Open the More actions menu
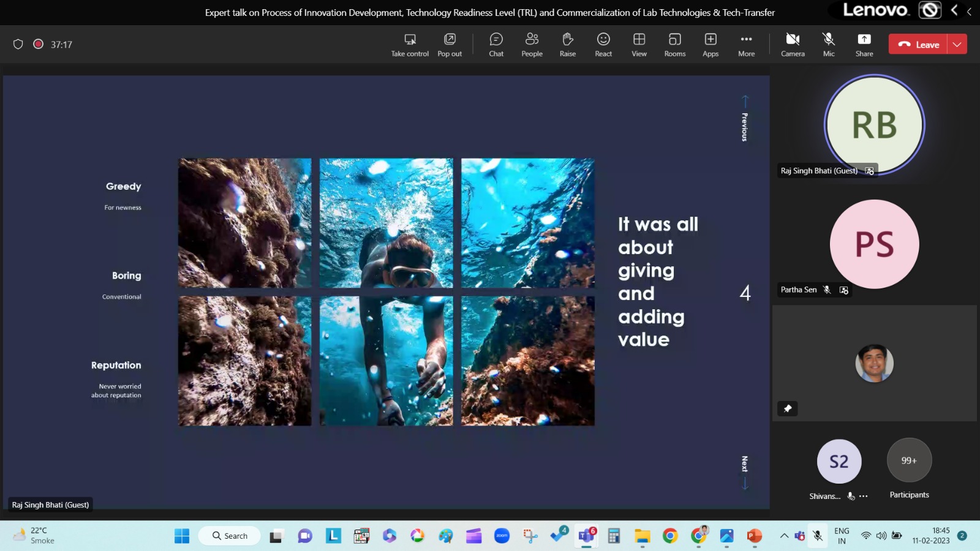The image size is (980, 551). (746, 45)
